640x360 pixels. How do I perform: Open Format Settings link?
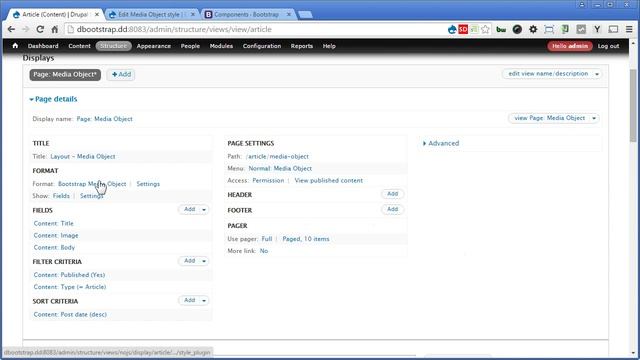148,184
